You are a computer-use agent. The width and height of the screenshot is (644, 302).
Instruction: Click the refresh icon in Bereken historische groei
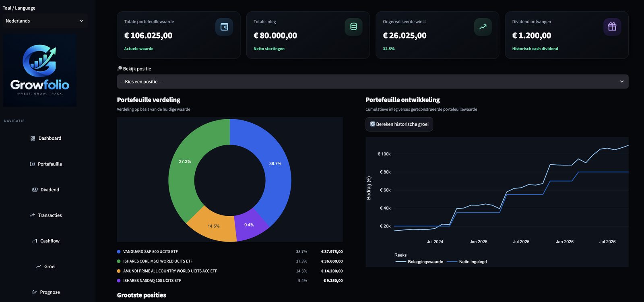tap(373, 124)
